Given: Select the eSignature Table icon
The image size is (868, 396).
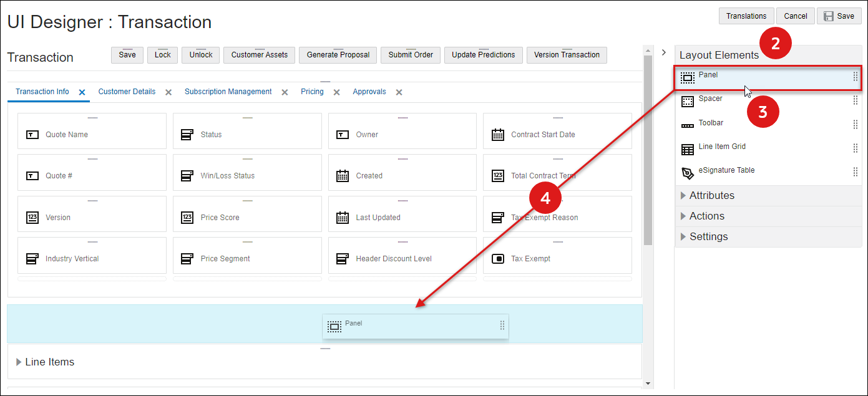Looking at the screenshot, I should tap(687, 173).
